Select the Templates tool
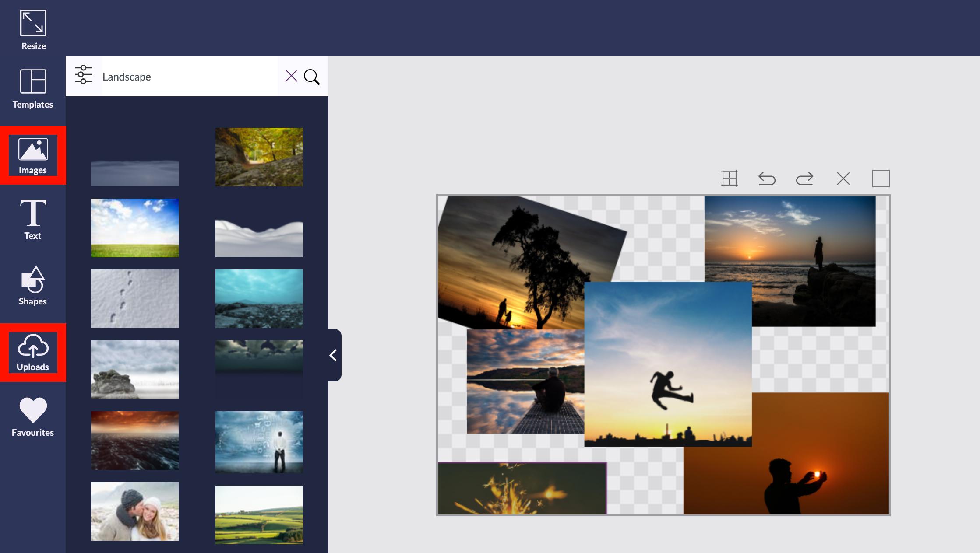980x553 pixels. click(32, 87)
